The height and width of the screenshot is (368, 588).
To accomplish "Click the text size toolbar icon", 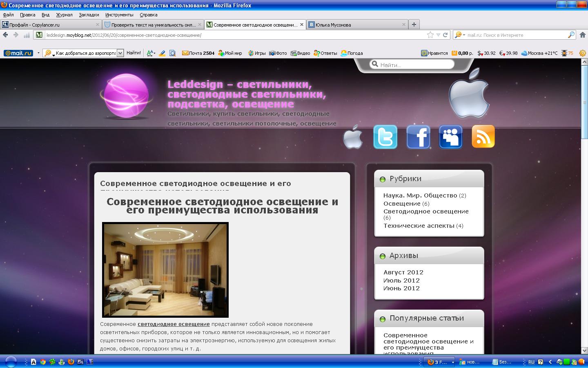I will [x=151, y=53].
